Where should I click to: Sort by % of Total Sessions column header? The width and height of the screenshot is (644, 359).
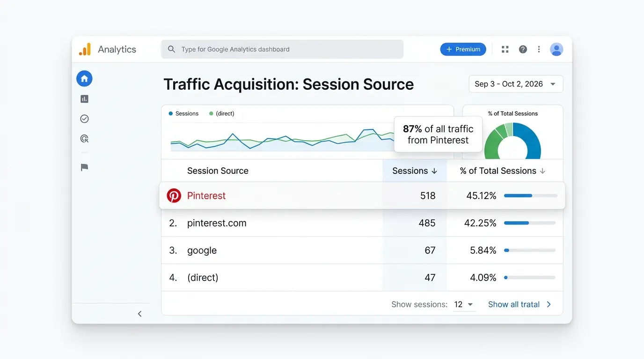503,171
